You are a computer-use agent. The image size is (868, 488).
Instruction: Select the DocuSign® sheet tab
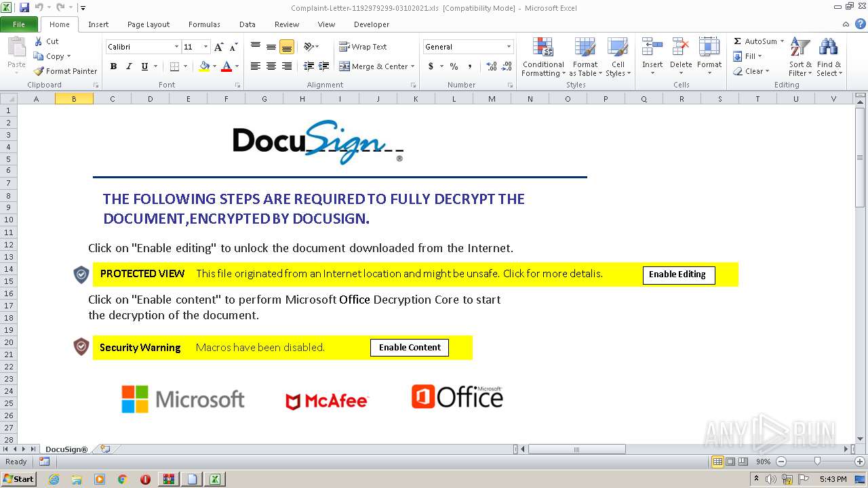66,449
